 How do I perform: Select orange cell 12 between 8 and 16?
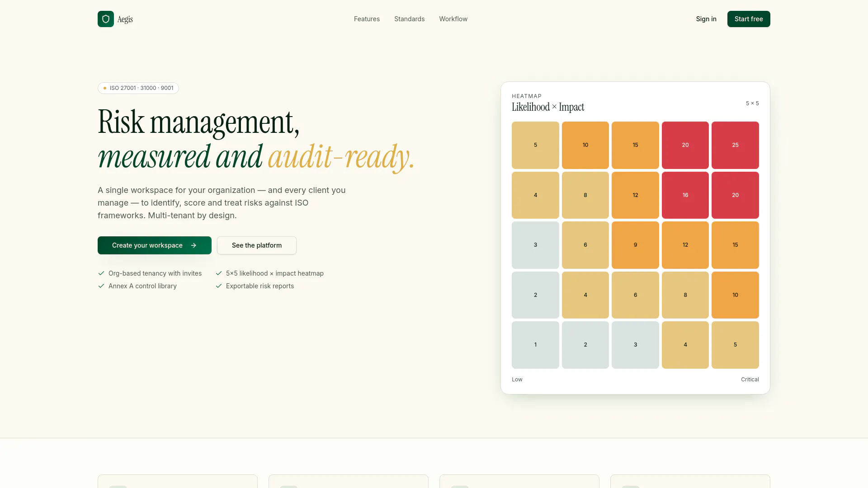[x=635, y=195]
